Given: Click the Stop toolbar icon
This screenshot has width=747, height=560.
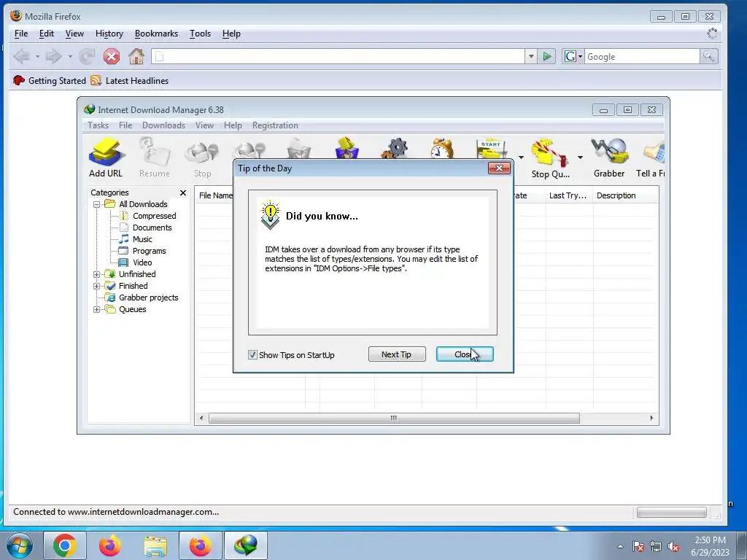Looking at the screenshot, I should click(x=203, y=157).
